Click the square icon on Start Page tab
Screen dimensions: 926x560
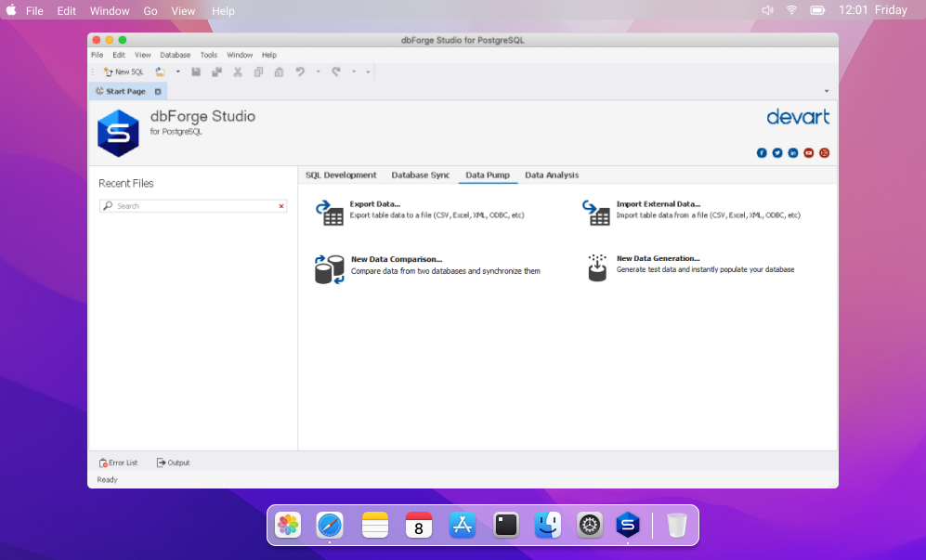tap(158, 92)
